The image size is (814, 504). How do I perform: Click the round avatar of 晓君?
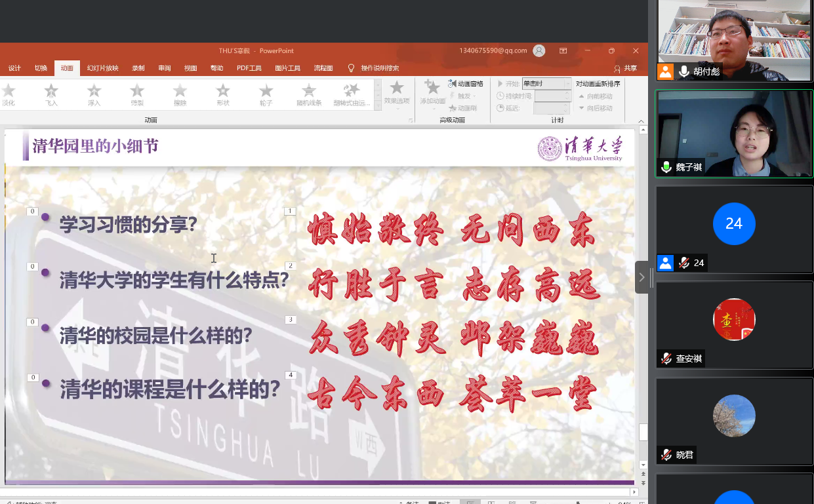tap(734, 416)
